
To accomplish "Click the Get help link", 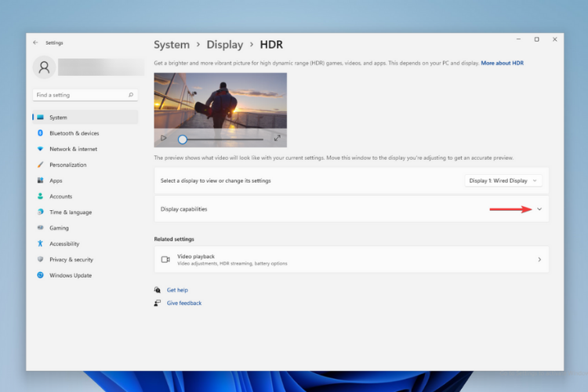I will 177,290.
